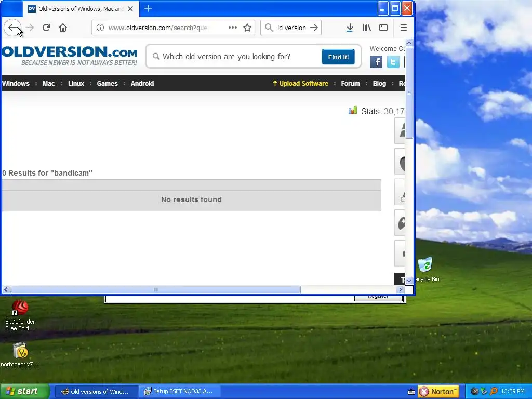Image resolution: width=532 pixels, height=399 pixels.
Task: Click the orange magnifier tray icon
Action: pos(494,391)
